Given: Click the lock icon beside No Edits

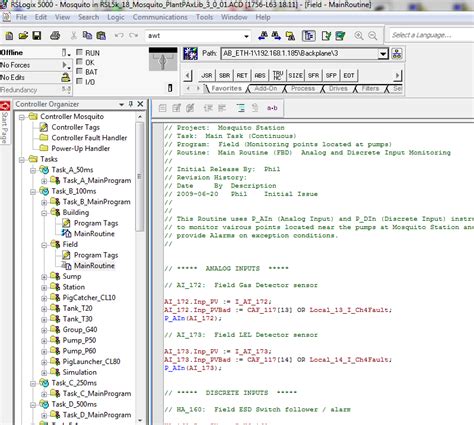Looking at the screenshot, I should [x=66, y=78].
